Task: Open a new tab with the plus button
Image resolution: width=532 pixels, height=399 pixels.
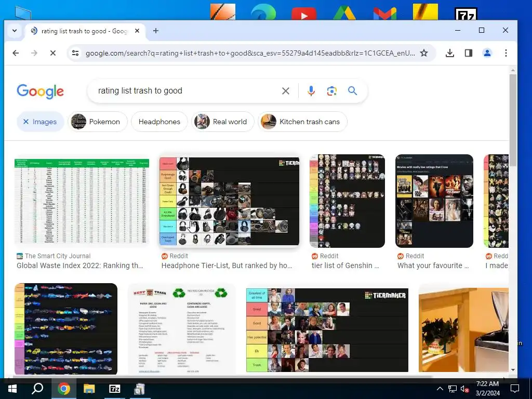Action: coord(156,31)
